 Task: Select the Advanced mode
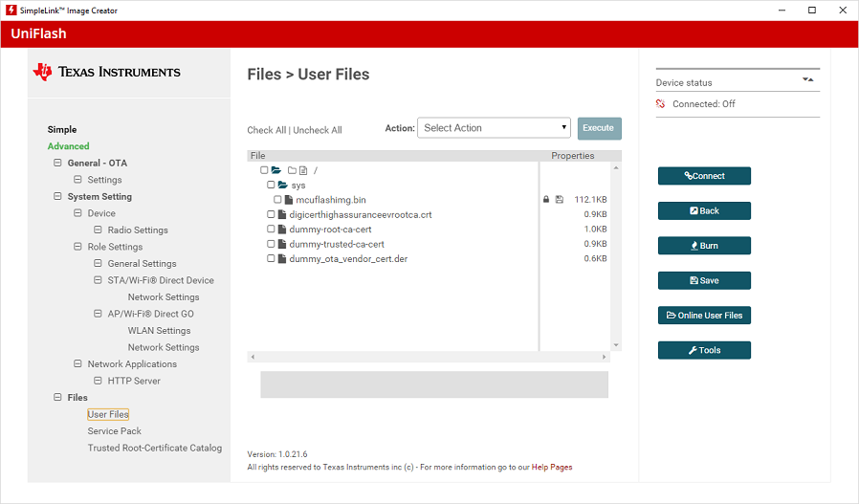pos(68,146)
